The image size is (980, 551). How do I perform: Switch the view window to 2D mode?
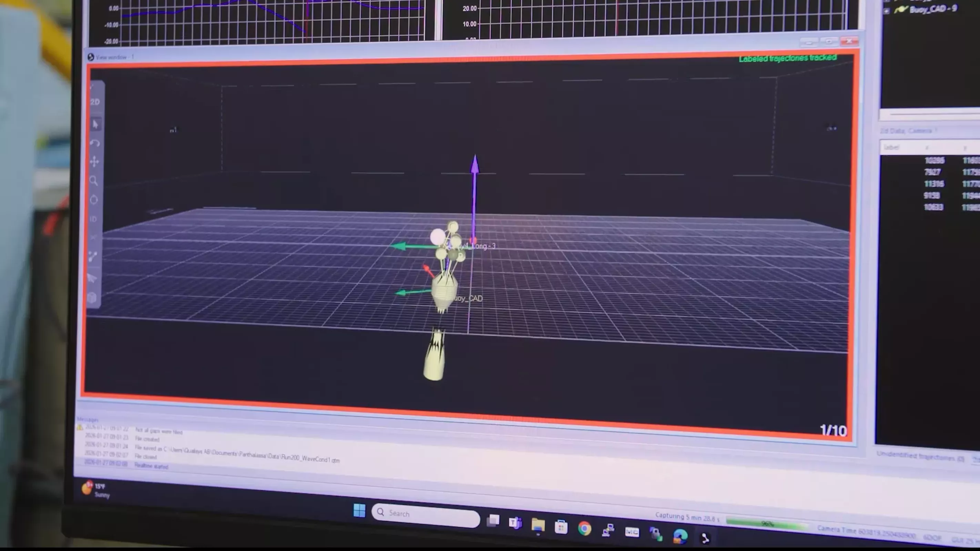(95, 102)
